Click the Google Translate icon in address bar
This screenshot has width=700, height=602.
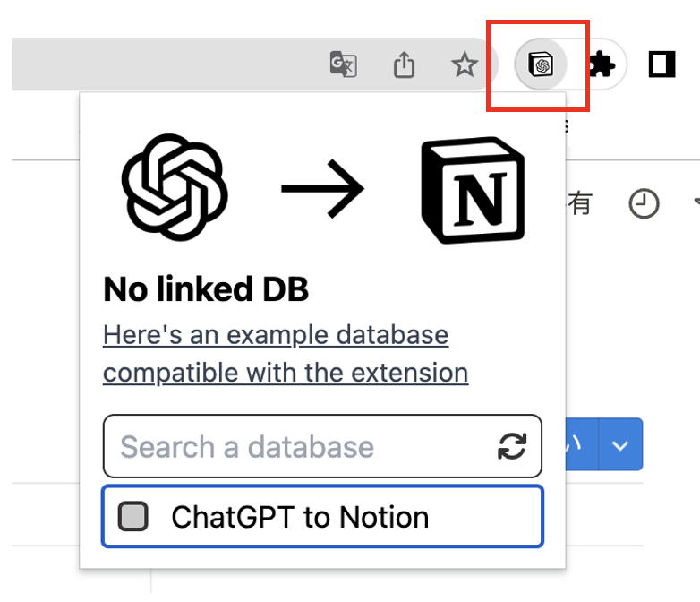[x=343, y=64]
